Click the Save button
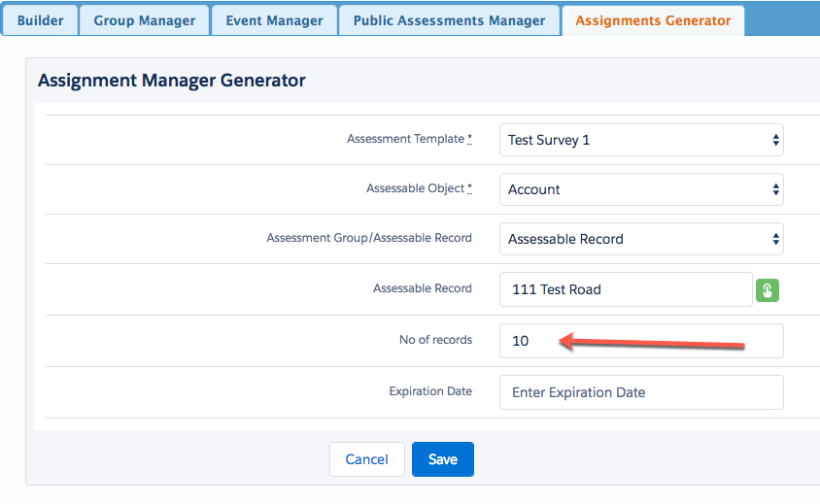The height and width of the screenshot is (504, 820). tap(443, 459)
